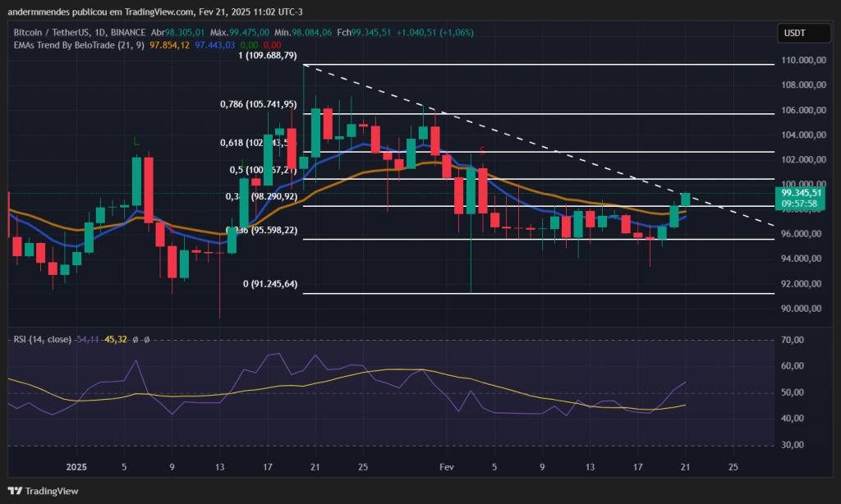Click the 2025 label on the date axis
Screen dimensions: 841x504
pyautogui.click(x=76, y=467)
